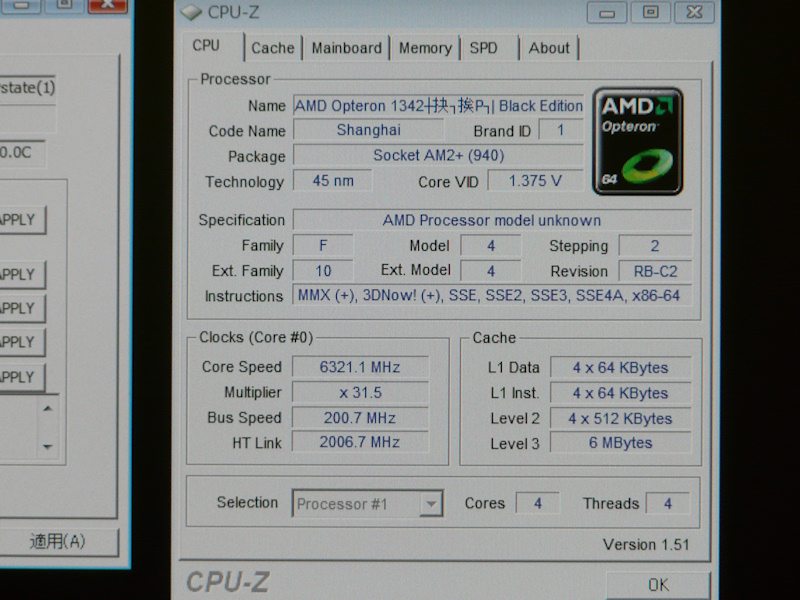Select the SPD tab
The image size is (800, 600).
(x=484, y=48)
